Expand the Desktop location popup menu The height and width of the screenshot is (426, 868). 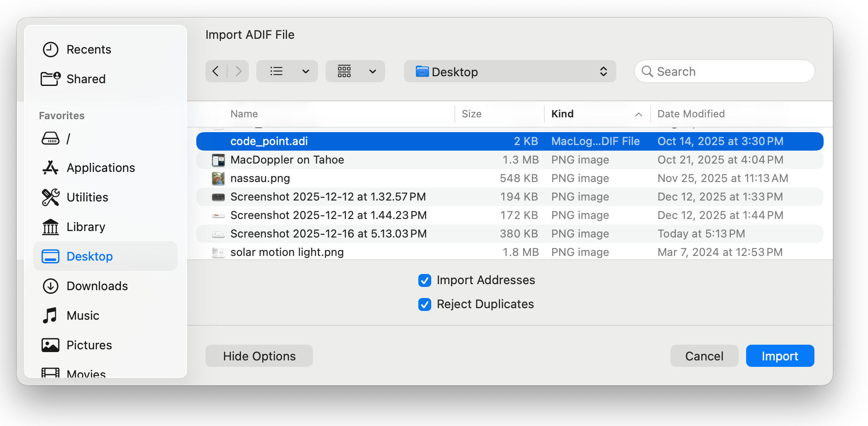coord(510,72)
